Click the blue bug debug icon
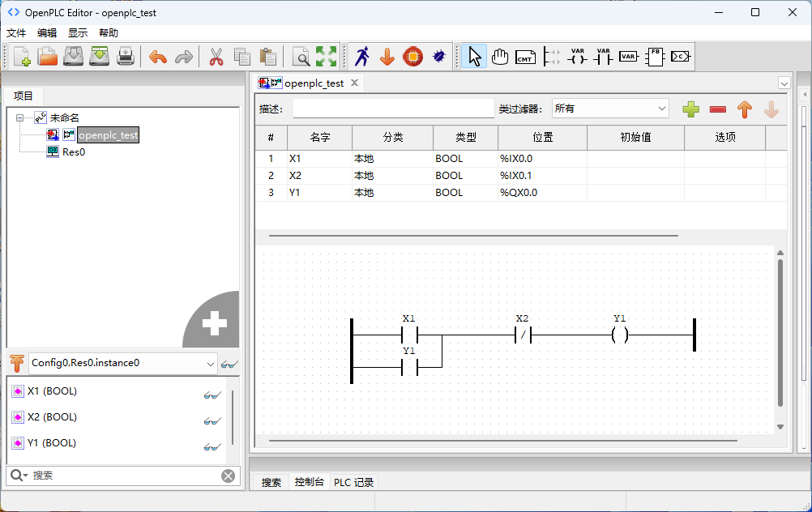 pyautogui.click(x=439, y=57)
